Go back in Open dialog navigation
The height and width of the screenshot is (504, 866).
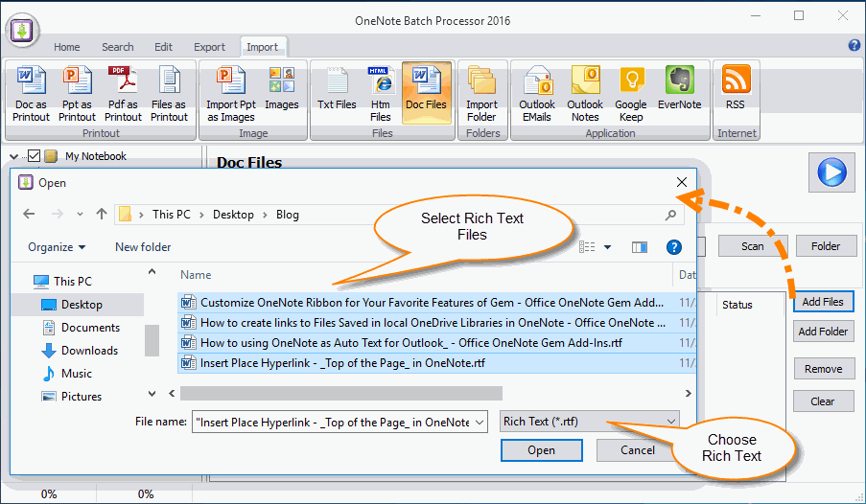(x=29, y=215)
